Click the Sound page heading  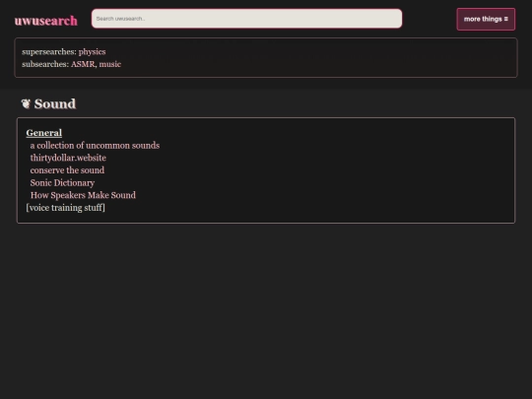pos(55,103)
